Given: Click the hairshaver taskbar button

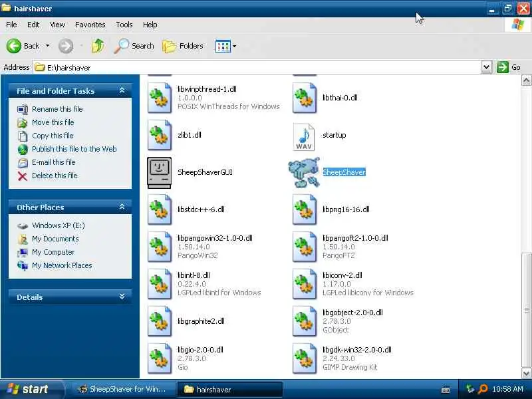Looking at the screenshot, I should tap(230, 390).
